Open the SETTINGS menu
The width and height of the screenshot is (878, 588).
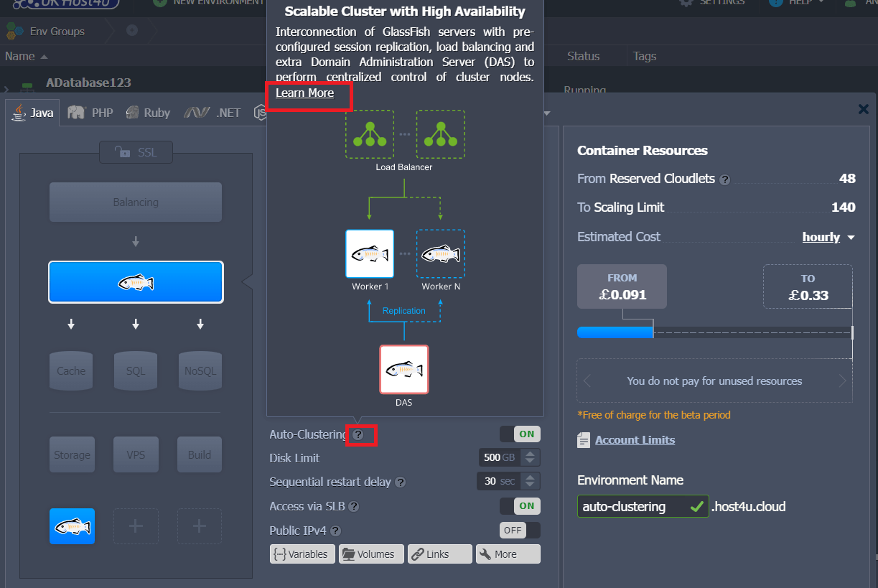click(x=718, y=4)
